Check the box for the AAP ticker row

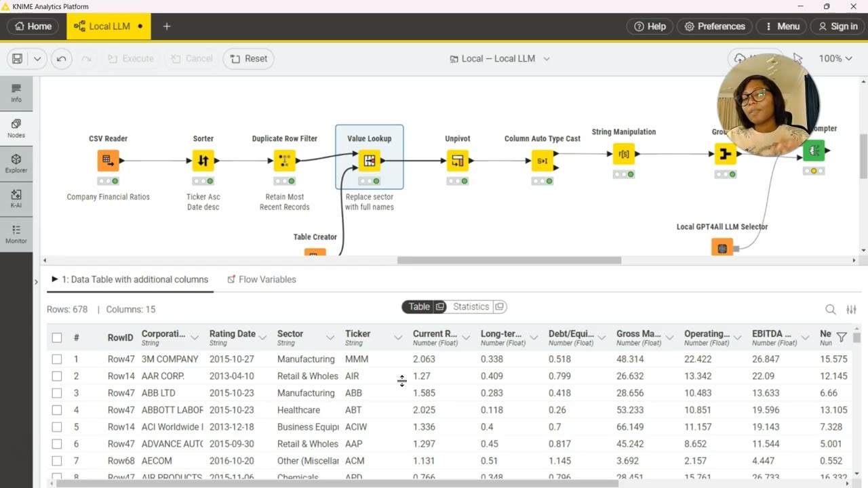[x=57, y=444]
